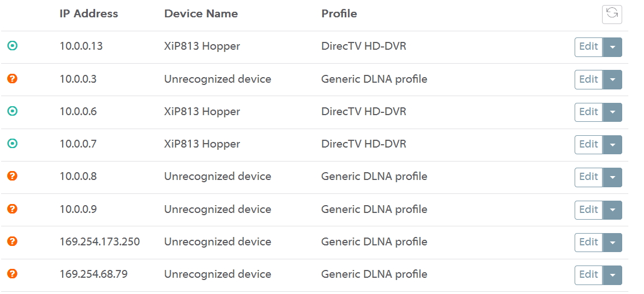Image resolution: width=644 pixels, height=294 pixels.
Task: Open the dropdown arrow for 10.0.0.13
Action: tap(613, 48)
